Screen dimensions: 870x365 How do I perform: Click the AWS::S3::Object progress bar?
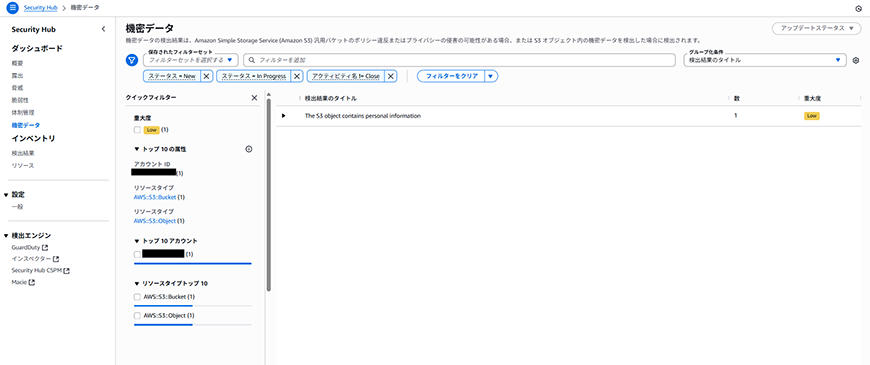pos(193,325)
